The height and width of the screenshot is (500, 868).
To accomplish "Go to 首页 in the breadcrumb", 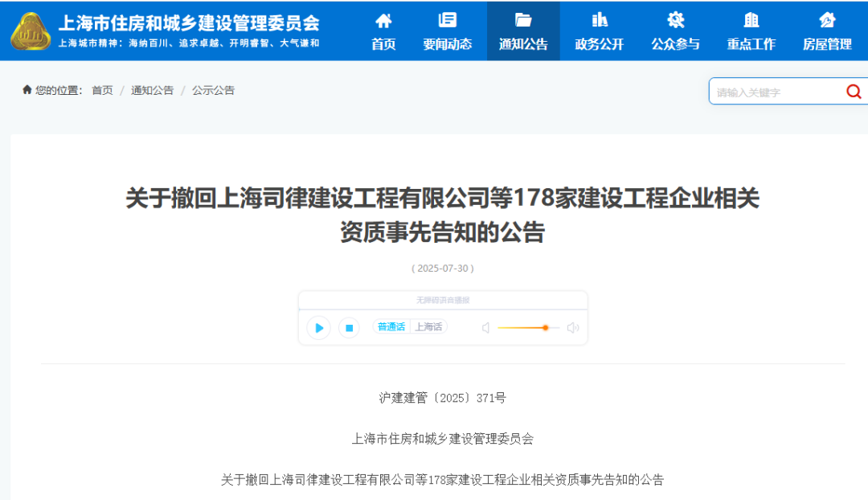I will coord(102,90).
